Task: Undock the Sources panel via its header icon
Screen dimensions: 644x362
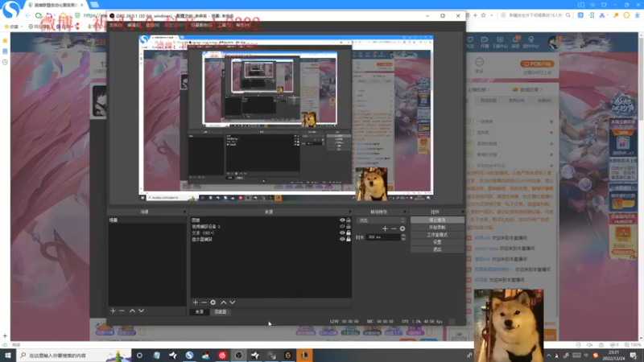Action: pyautogui.click(x=349, y=212)
